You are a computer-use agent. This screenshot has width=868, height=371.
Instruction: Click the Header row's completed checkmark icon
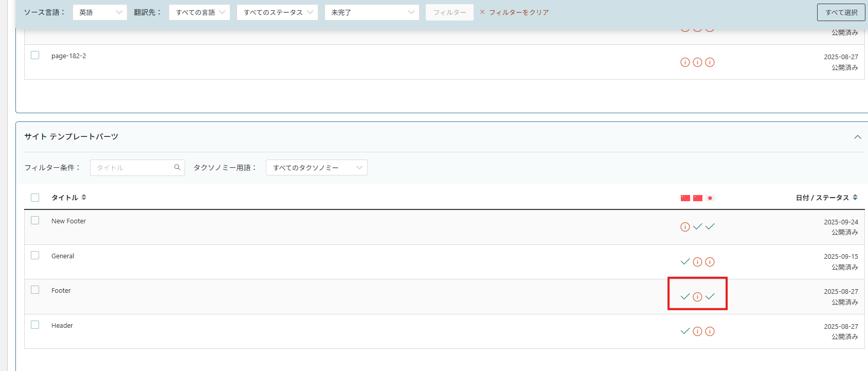coord(685,331)
